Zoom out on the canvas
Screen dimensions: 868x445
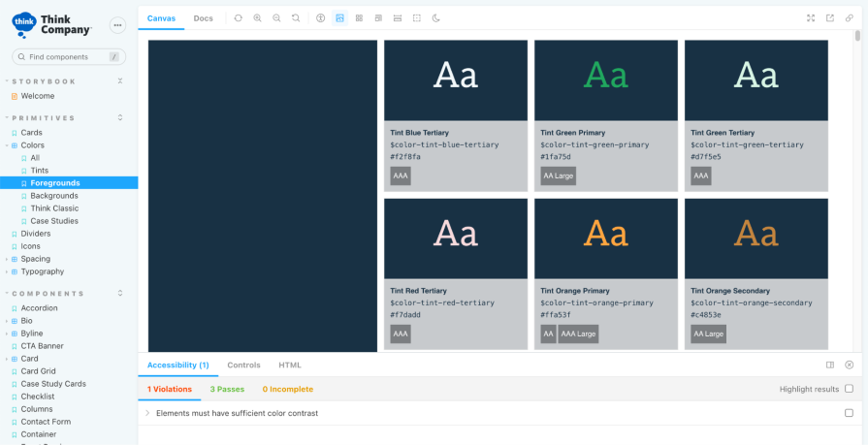(276, 17)
